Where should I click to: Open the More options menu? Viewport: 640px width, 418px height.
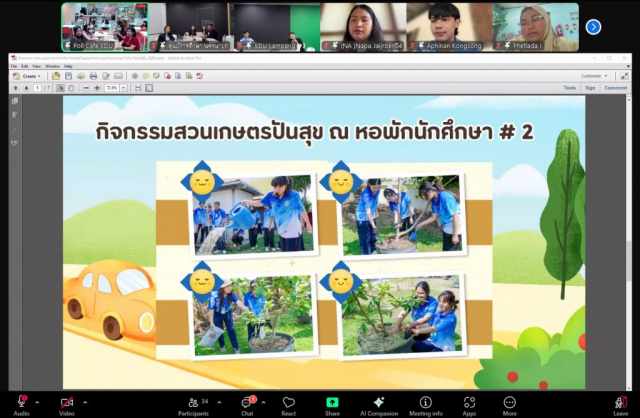click(x=510, y=402)
